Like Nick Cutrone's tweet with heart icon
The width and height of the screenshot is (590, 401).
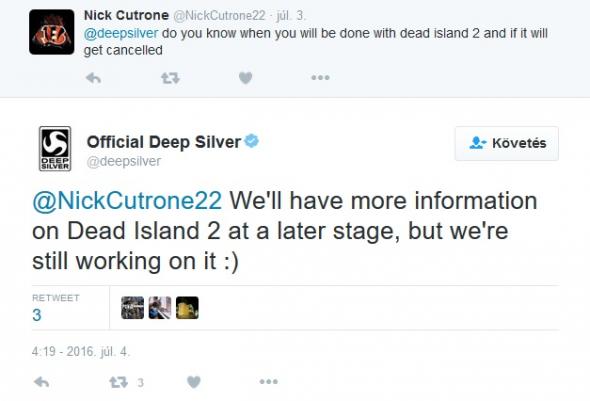[x=245, y=78]
